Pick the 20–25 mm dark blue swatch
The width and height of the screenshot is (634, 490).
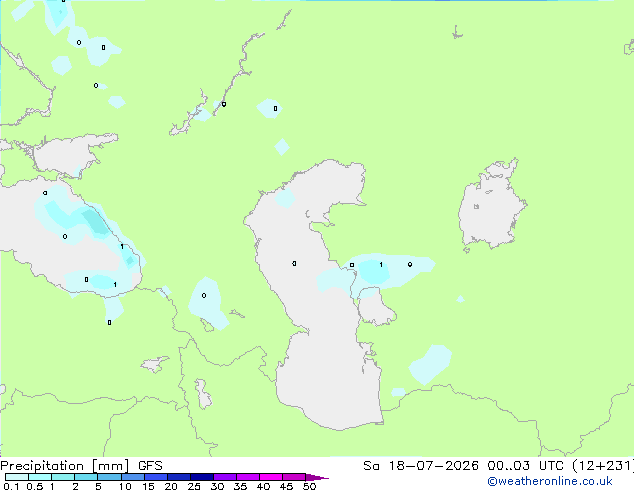pos(179,477)
